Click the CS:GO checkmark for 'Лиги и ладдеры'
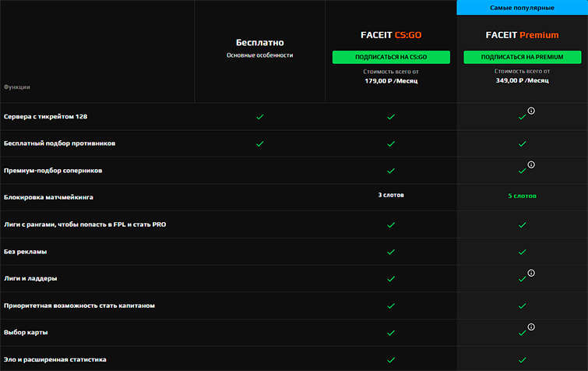Screen dimensions: 588x371 (x=391, y=279)
